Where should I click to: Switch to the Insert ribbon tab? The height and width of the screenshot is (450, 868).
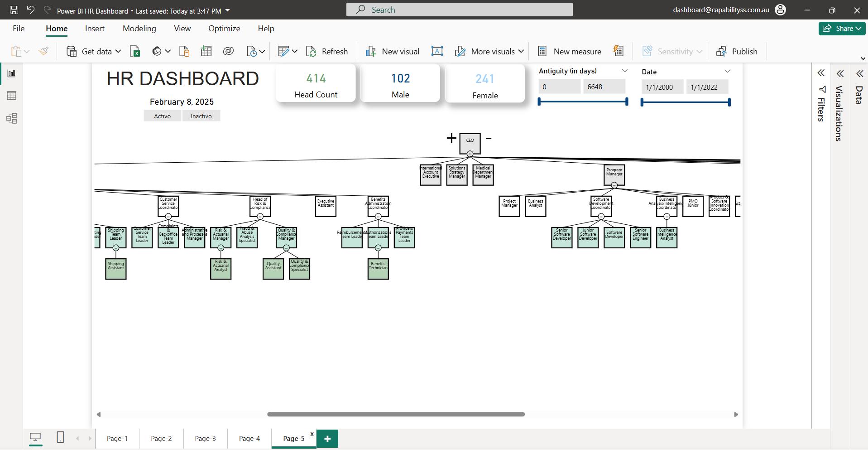[94, 28]
